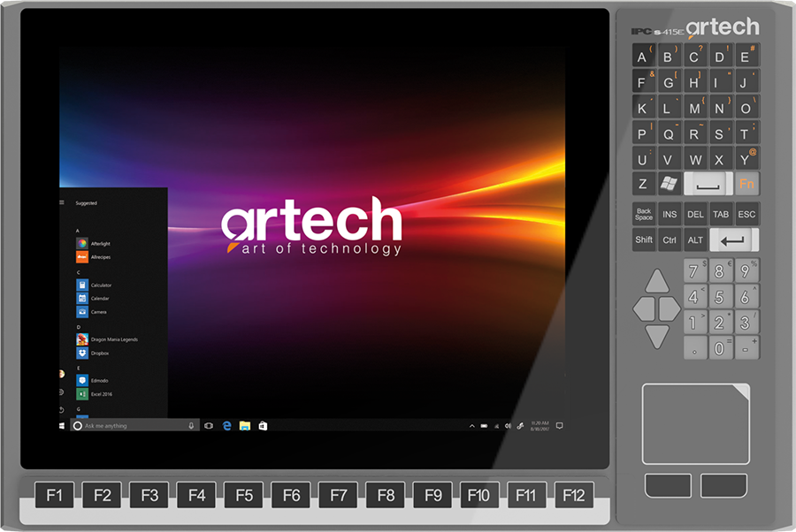Screen dimensions: 796x532
Task: Tap the INS key
Action: pyautogui.click(x=670, y=214)
